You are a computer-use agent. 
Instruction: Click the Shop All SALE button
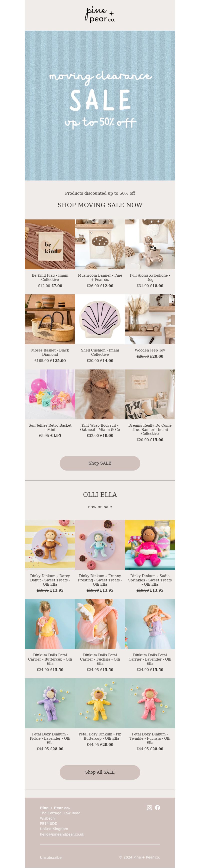pyautogui.click(x=100, y=772)
